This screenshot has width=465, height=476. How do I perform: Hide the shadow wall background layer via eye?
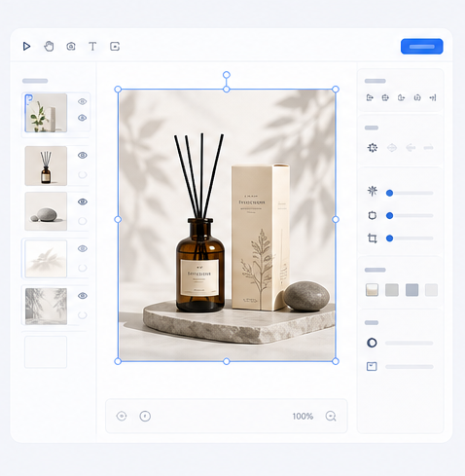(x=83, y=296)
